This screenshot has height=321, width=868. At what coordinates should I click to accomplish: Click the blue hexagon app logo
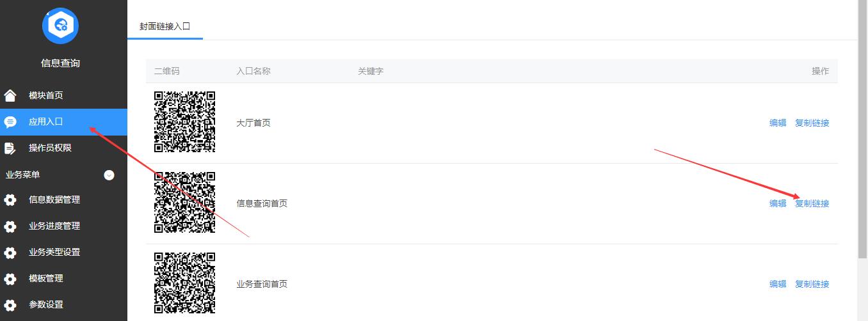point(60,26)
